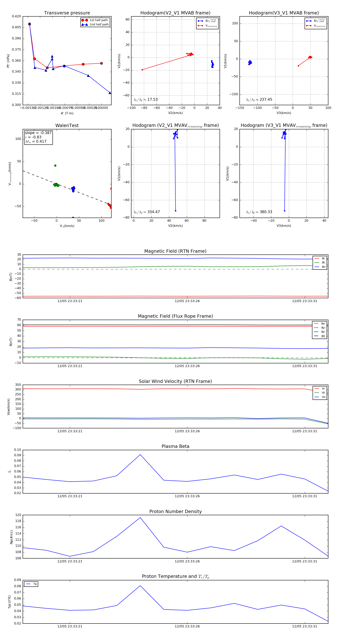Click the isolated green outlier point in WalenTest
This screenshot has height=644, width=351.
click(x=55, y=165)
